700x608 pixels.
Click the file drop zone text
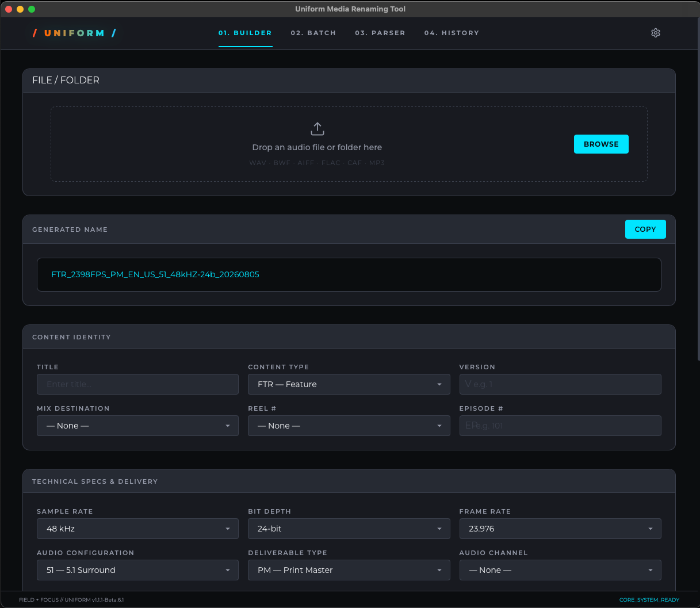pyautogui.click(x=317, y=147)
